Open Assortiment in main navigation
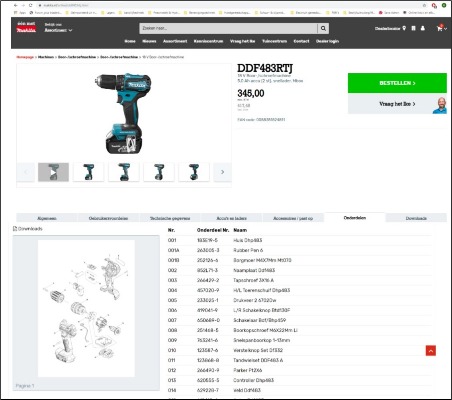The image size is (452, 400). click(x=175, y=41)
